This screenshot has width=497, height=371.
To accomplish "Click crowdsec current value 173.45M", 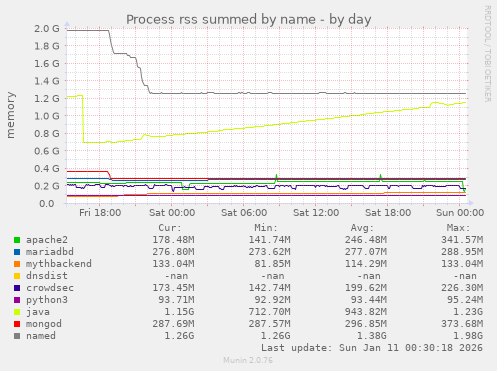I will pos(173,288).
